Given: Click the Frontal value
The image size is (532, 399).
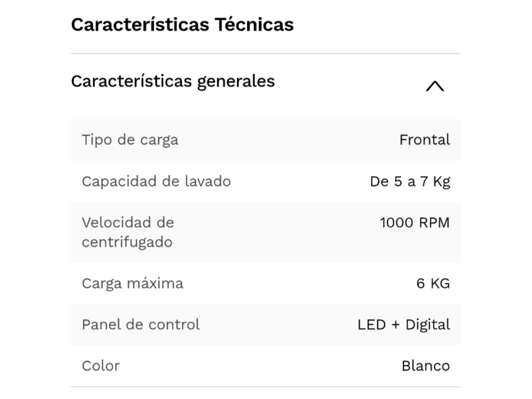Looking at the screenshot, I should click(425, 140).
